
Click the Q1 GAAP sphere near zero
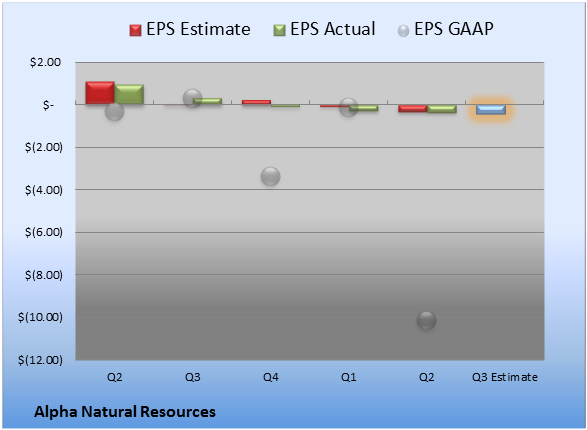pyautogui.click(x=349, y=107)
